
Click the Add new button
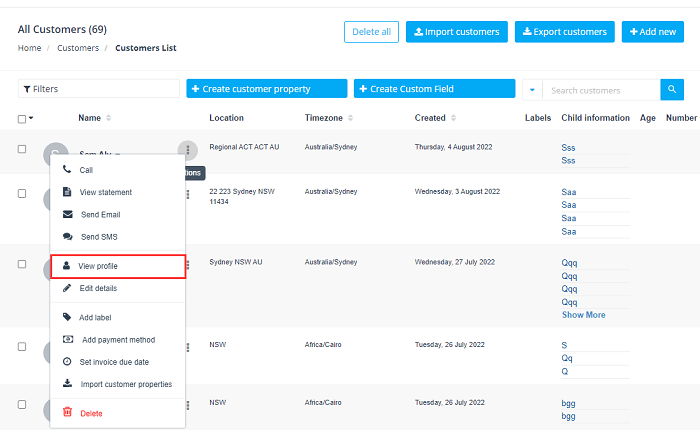coord(652,32)
